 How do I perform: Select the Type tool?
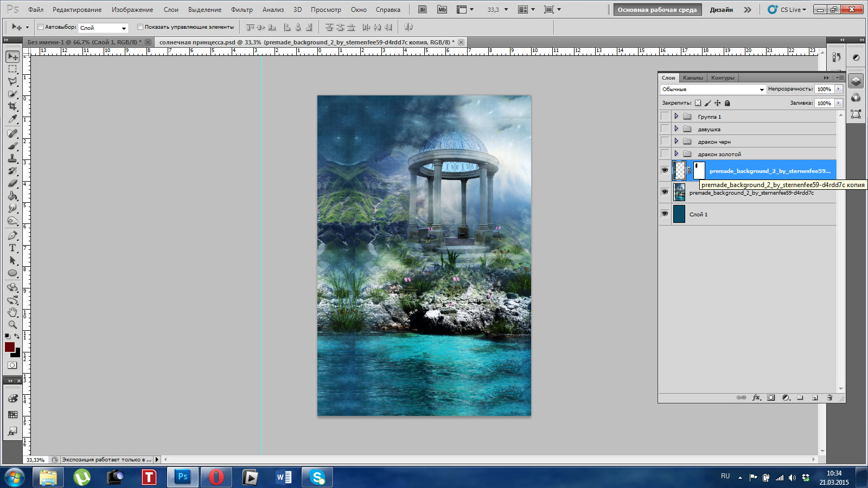12,248
